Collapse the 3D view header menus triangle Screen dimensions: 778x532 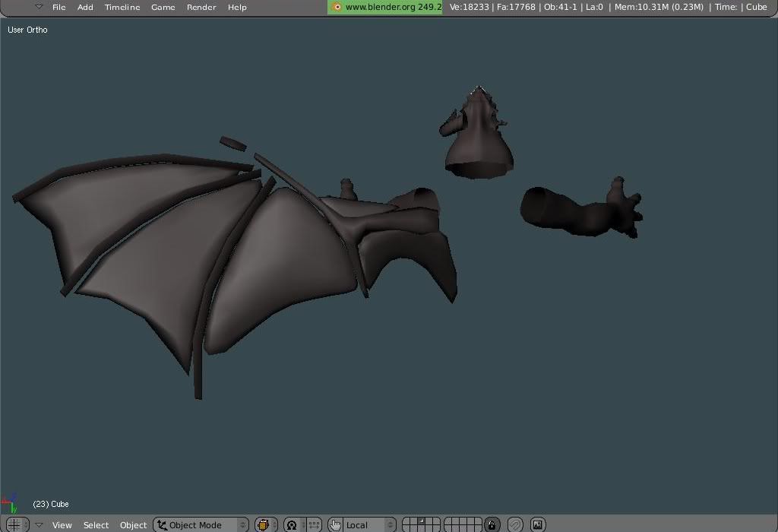pos(39,524)
